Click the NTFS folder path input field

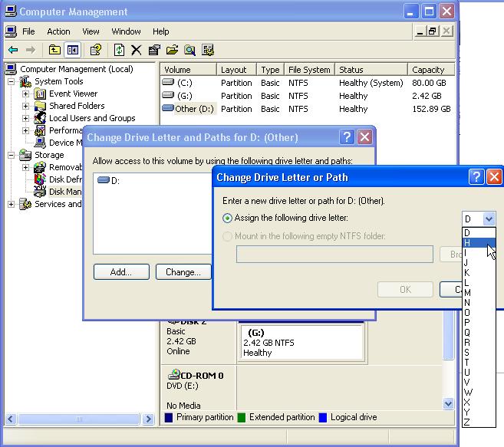334,255
